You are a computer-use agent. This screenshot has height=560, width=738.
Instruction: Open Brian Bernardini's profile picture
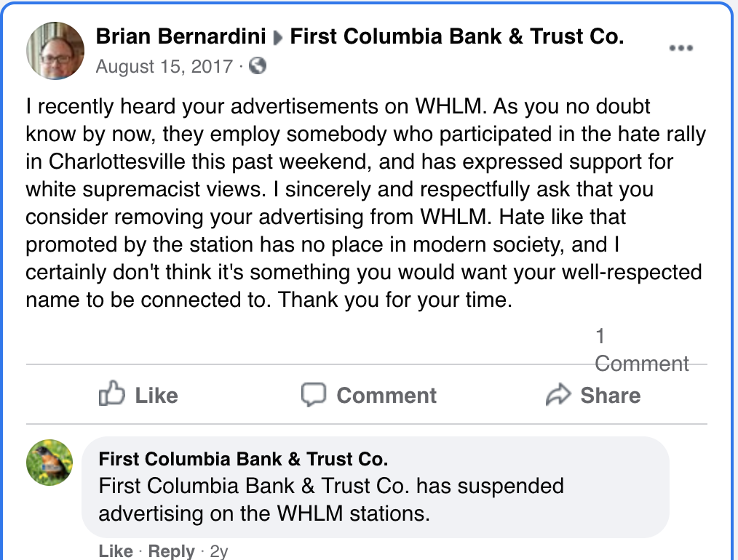(x=55, y=51)
